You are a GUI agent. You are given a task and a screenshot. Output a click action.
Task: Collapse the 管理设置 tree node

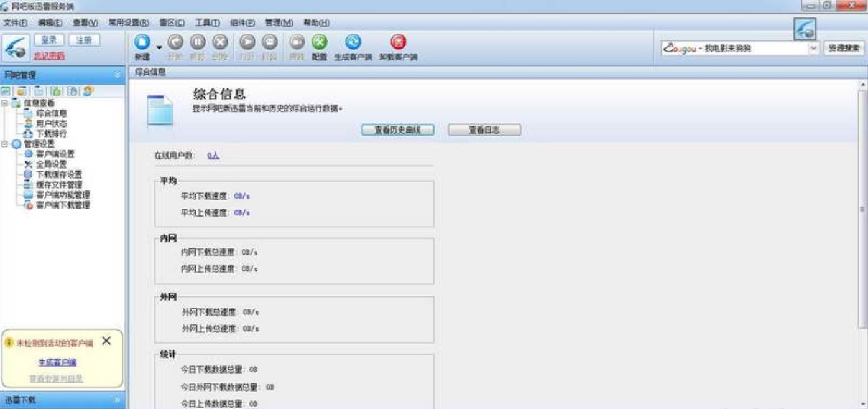click(5, 144)
